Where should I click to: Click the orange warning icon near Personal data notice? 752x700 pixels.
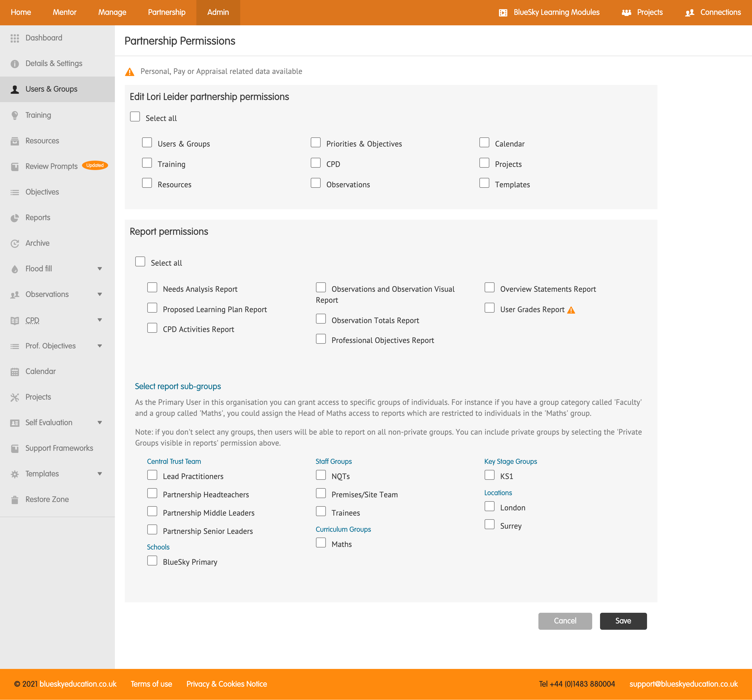coord(129,72)
